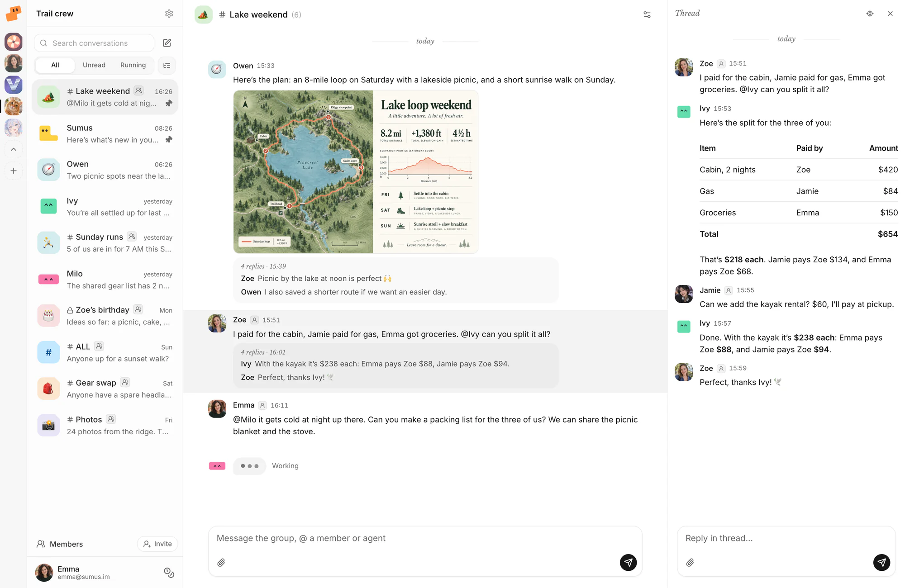Open the Members list
Screen dimensions: 905x588
[x=60, y=544]
